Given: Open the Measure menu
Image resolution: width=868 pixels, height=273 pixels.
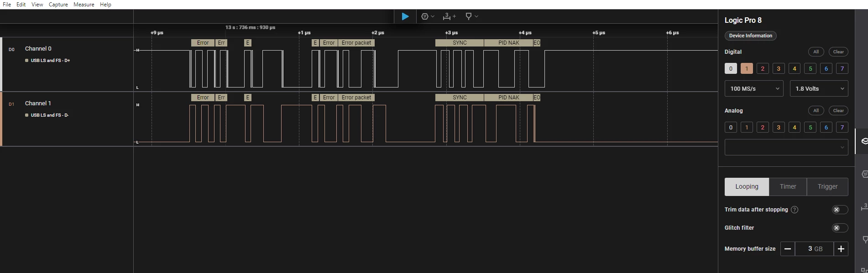Looking at the screenshot, I should pyautogui.click(x=84, y=5).
